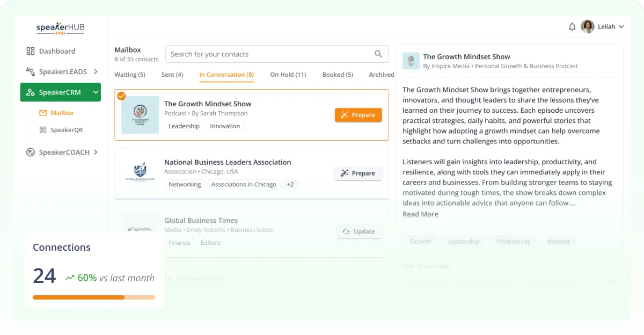Switch to the Waiting (5) tab
Screen dimensions: 644x335
(x=130, y=75)
